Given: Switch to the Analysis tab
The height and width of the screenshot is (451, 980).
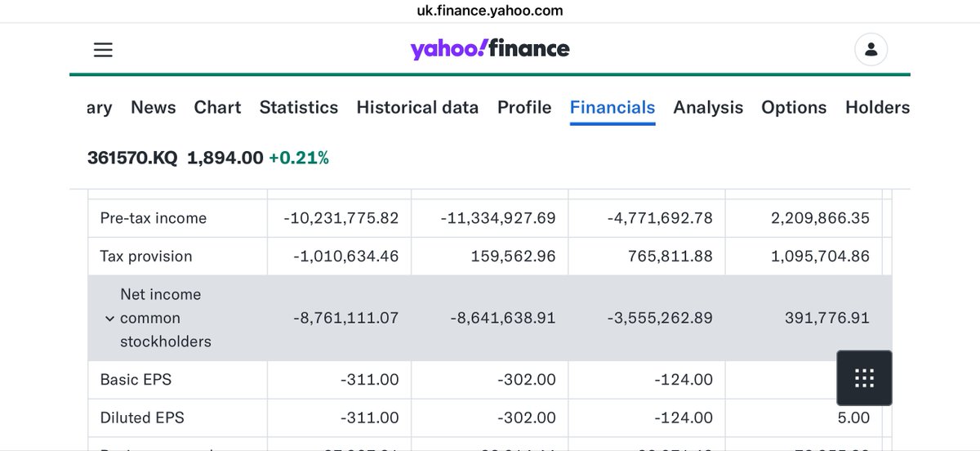Looking at the screenshot, I should click(708, 107).
